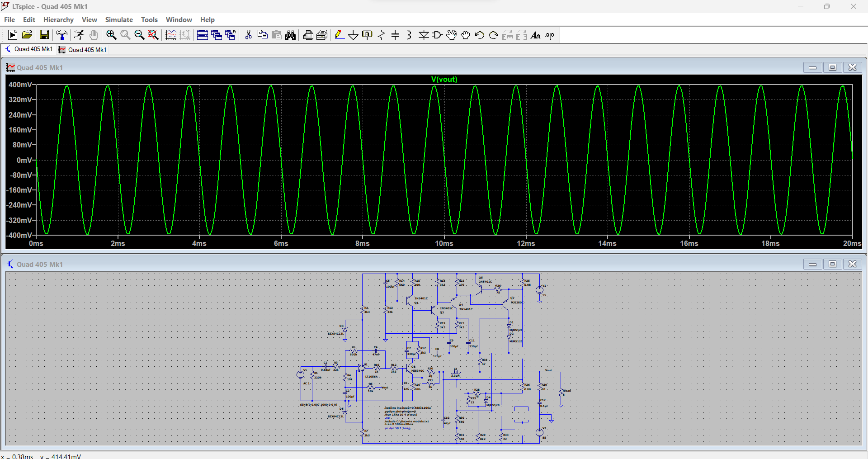Maximize the waveform plot window
868x459 pixels.
[832, 67]
